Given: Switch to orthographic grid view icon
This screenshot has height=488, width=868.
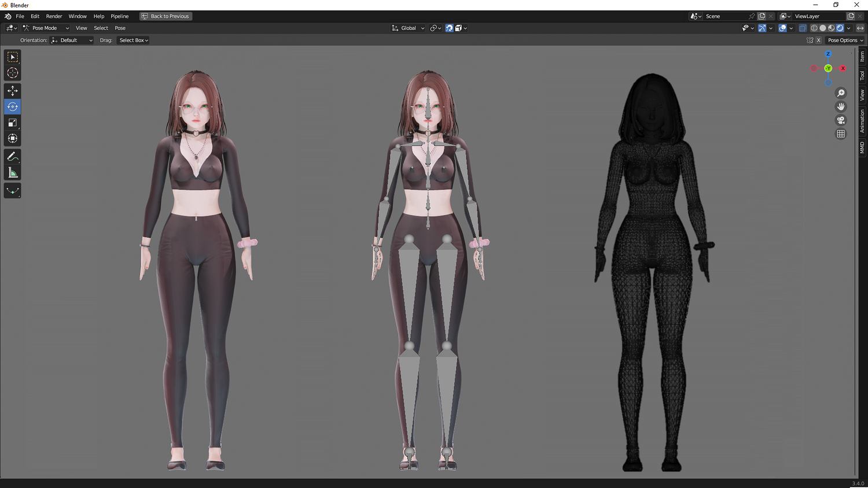Looking at the screenshot, I should [841, 134].
